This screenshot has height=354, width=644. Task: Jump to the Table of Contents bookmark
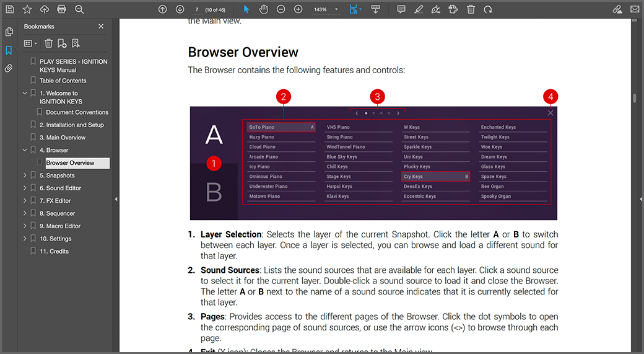63,81
